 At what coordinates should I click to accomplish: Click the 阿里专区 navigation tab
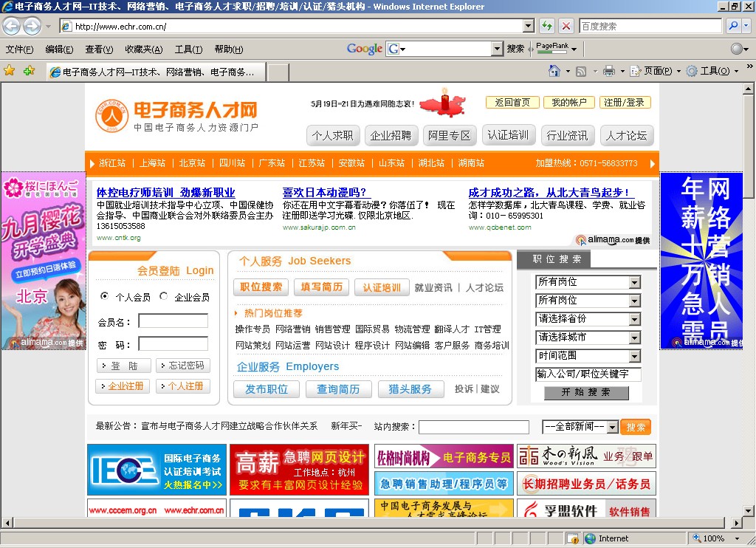pos(450,136)
